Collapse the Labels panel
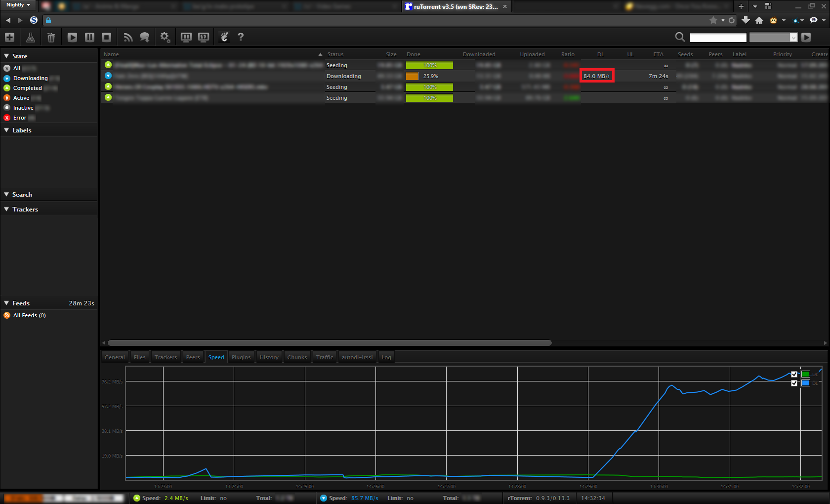This screenshot has width=830, height=504. (6, 130)
